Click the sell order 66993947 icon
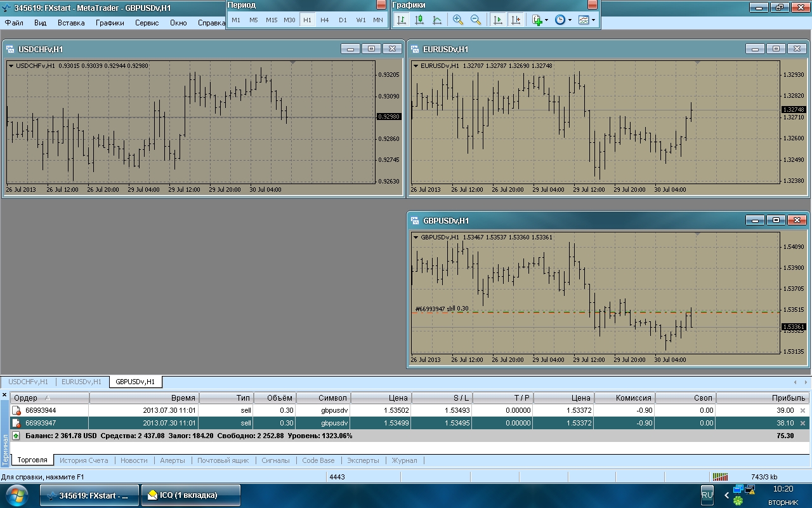Image resolution: width=812 pixels, height=508 pixels. pos(17,423)
